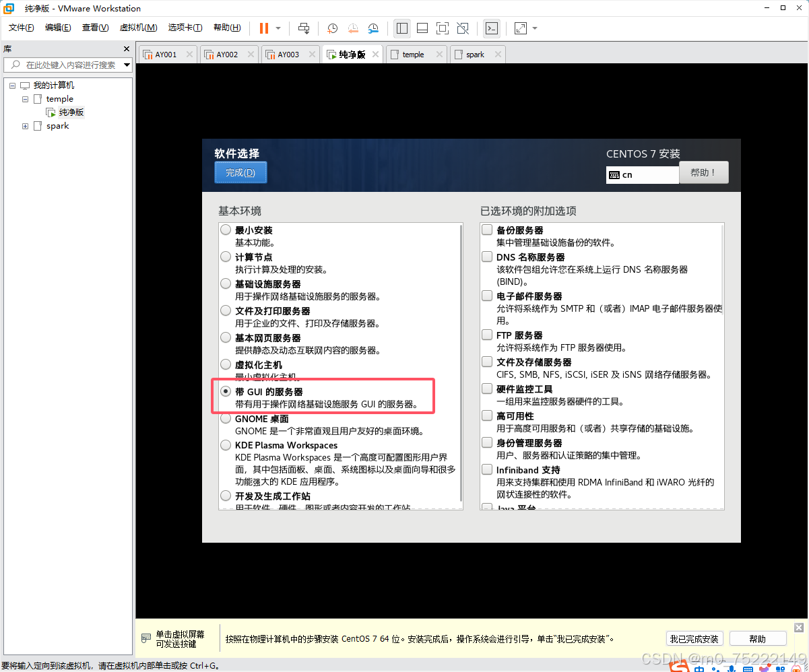Open the 帮助(H) menu
809x672 pixels.
pos(227,28)
